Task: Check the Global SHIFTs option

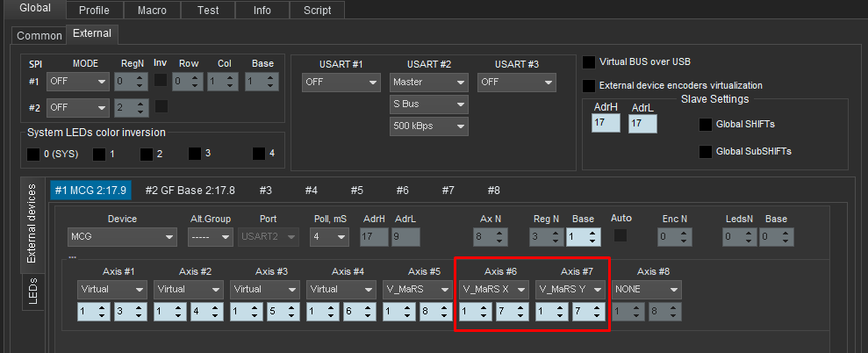Action: [705, 125]
